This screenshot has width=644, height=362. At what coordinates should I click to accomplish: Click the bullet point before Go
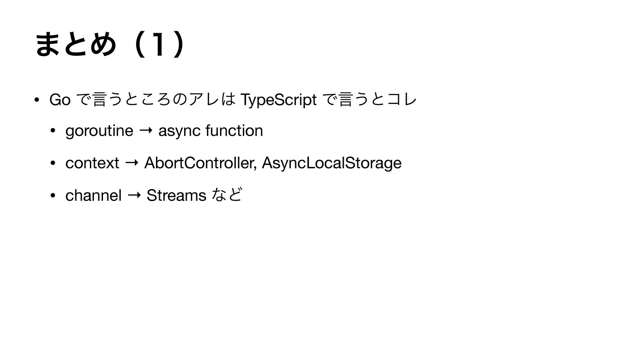pyautogui.click(x=36, y=100)
